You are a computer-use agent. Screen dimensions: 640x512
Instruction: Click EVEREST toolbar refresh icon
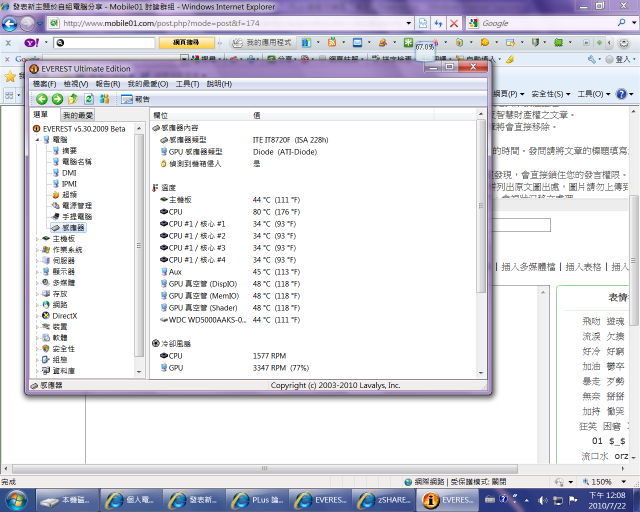tap(89, 99)
